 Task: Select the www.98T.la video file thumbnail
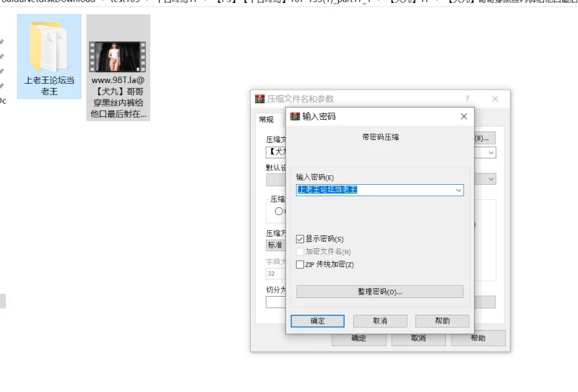118,56
